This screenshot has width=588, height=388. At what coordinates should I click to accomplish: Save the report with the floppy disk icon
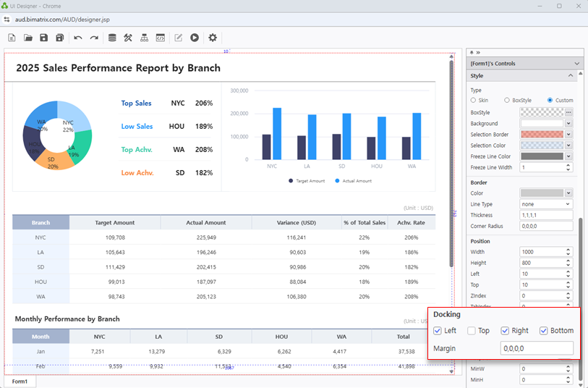44,38
